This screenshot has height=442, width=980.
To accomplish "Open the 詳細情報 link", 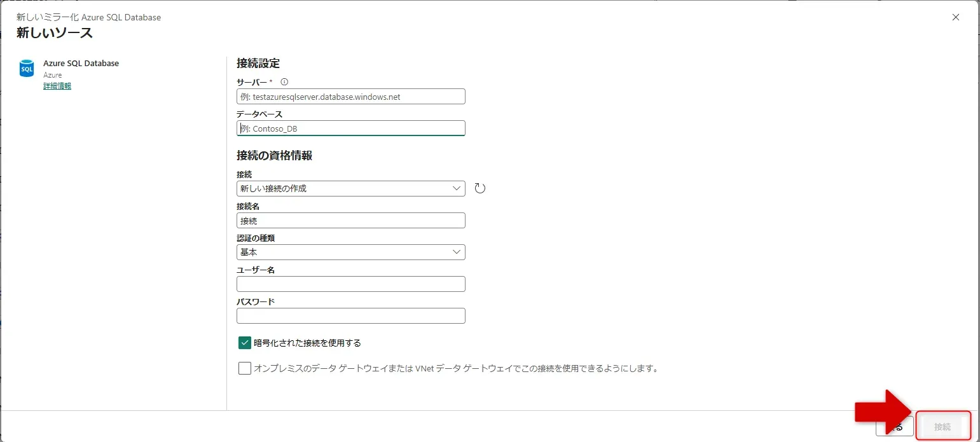I will (x=57, y=85).
